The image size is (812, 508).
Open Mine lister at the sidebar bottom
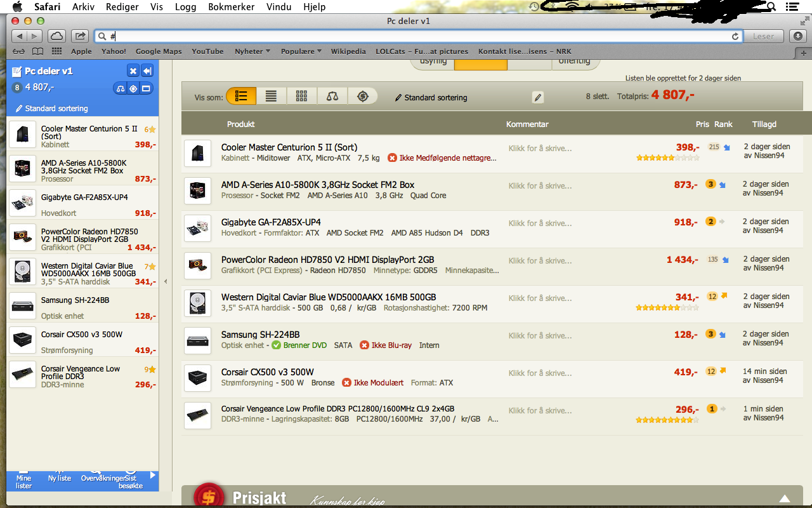tap(24, 481)
